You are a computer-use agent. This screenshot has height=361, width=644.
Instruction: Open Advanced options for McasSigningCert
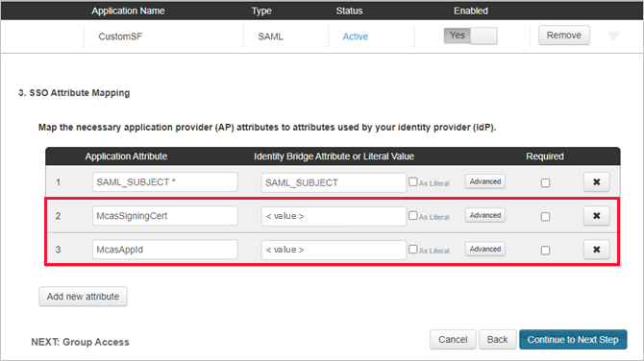tap(485, 215)
